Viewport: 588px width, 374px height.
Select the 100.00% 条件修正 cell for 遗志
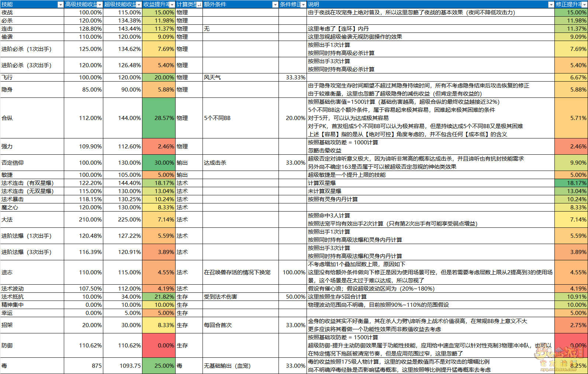[x=293, y=272]
